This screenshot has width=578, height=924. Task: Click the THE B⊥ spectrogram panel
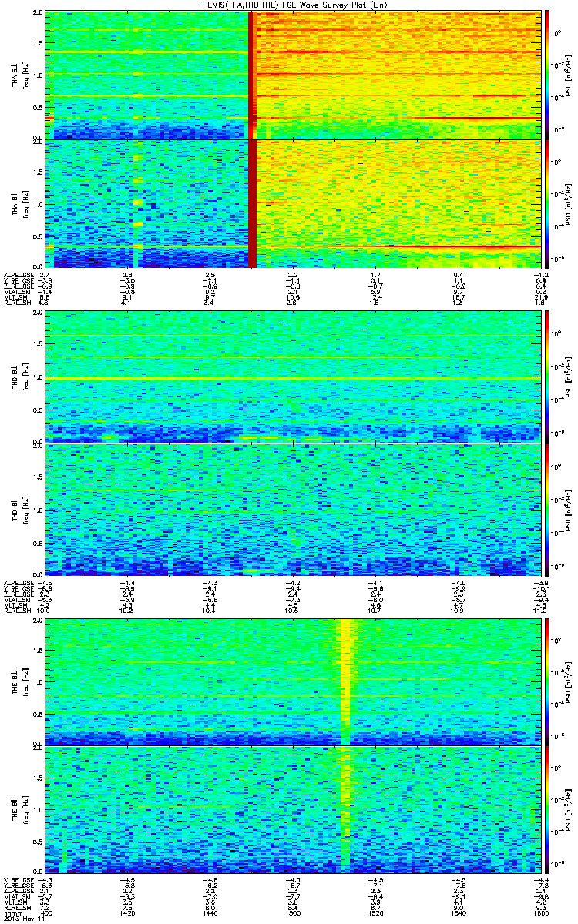tap(292, 681)
